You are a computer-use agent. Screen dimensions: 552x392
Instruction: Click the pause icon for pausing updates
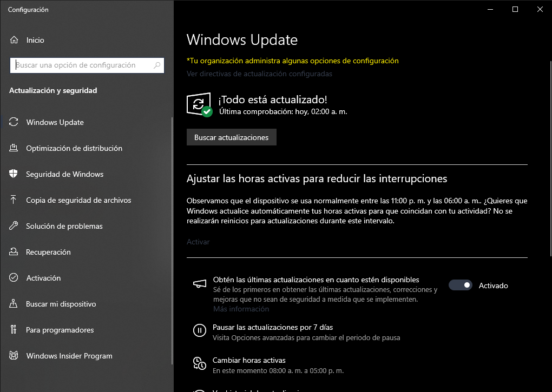coord(200,330)
